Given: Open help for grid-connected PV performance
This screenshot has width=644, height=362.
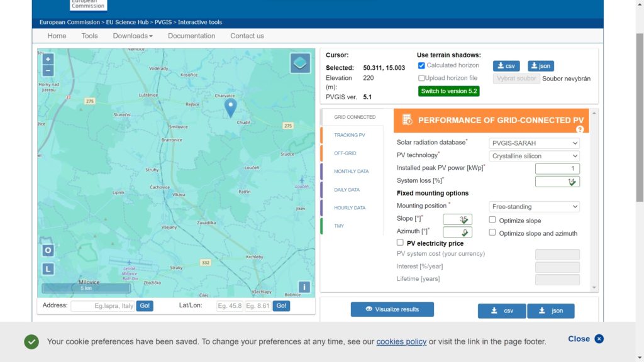Looking at the screenshot, I should (579, 129).
